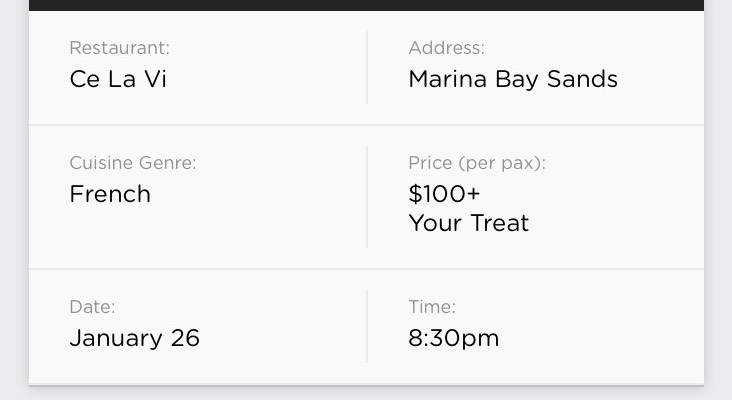
Task: Select the January 26 date value
Action: [x=134, y=338]
